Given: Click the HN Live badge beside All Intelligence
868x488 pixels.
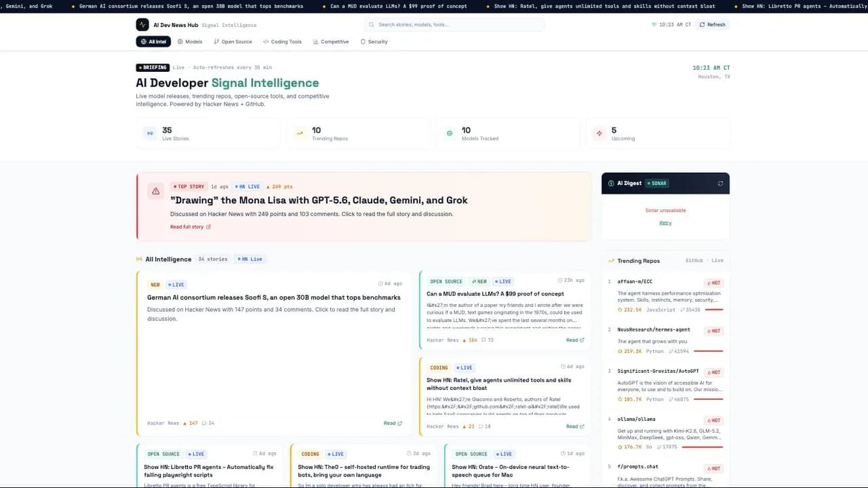Looking at the screenshot, I should pyautogui.click(x=250, y=259).
